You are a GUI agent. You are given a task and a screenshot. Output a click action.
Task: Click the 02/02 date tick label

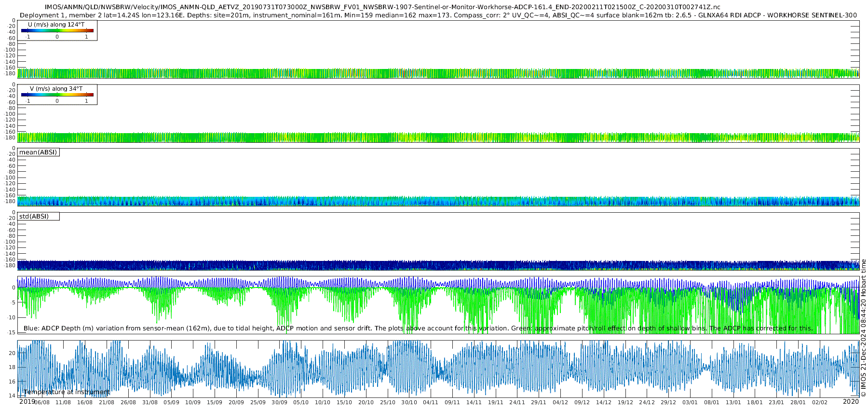tap(820, 402)
